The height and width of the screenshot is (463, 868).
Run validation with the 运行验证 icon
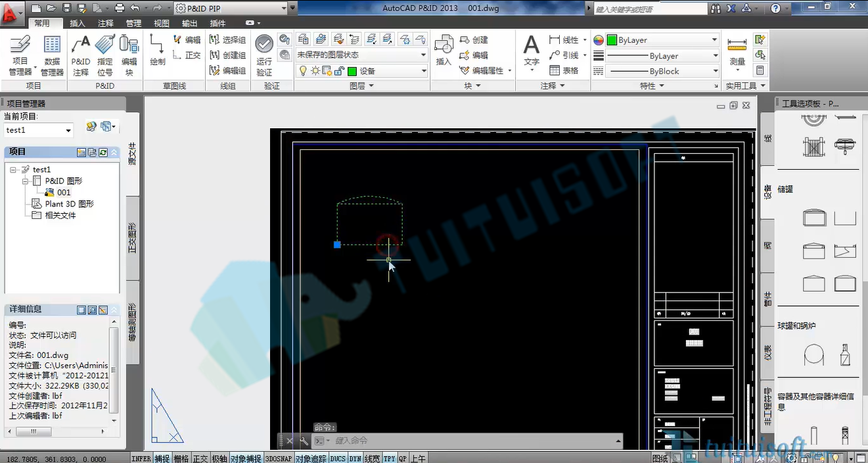pyautogui.click(x=264, y=55)
